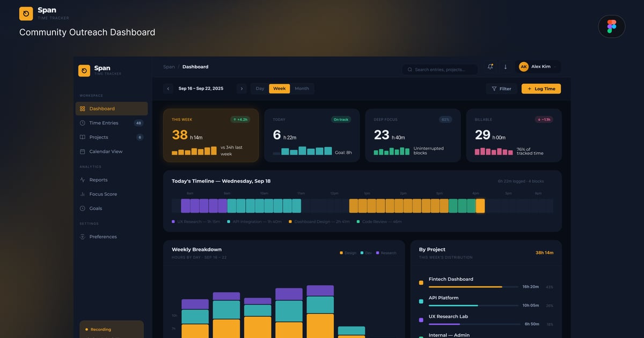
Task: Click the Time Entries clock icon
Action: click(82, 123)
